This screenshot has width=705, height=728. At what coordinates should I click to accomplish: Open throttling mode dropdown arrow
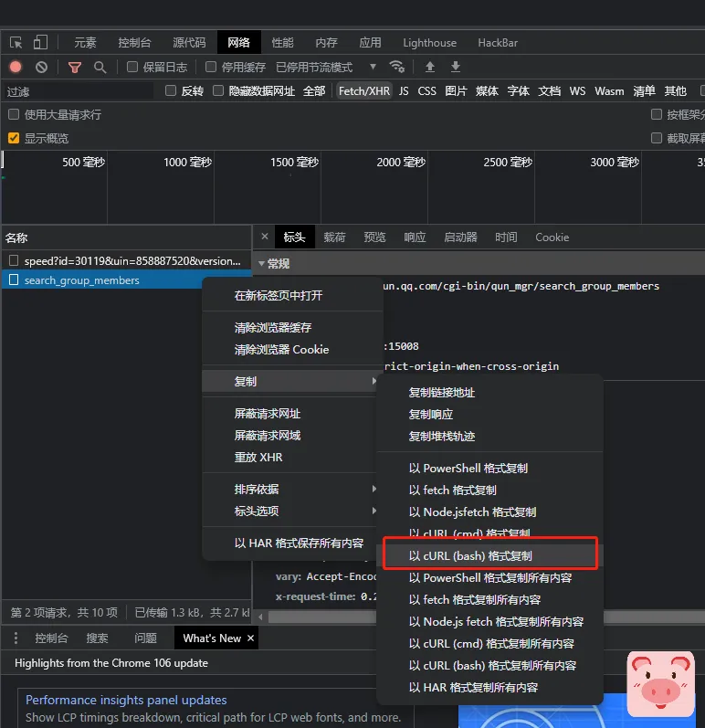point(373,67)
